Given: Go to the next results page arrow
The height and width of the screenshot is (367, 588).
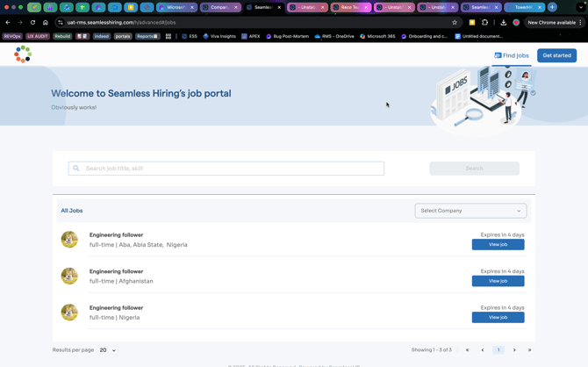Looking at the screenshot, I should (514, 350).
